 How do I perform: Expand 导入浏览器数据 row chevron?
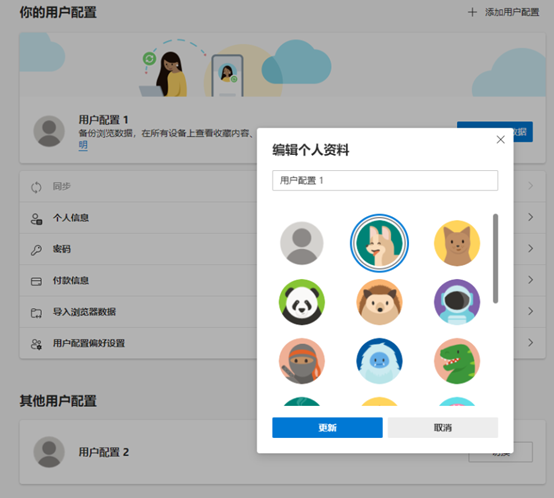[x=530, y=311]
